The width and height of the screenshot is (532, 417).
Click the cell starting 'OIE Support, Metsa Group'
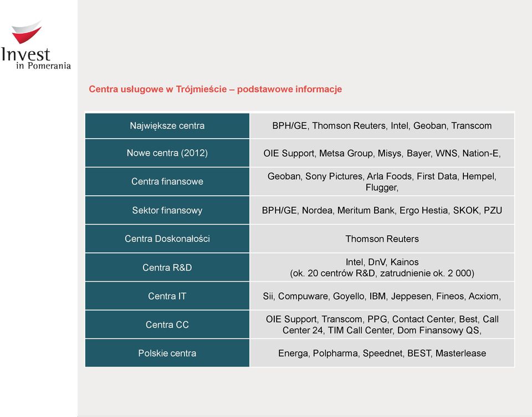coord(382,153)
